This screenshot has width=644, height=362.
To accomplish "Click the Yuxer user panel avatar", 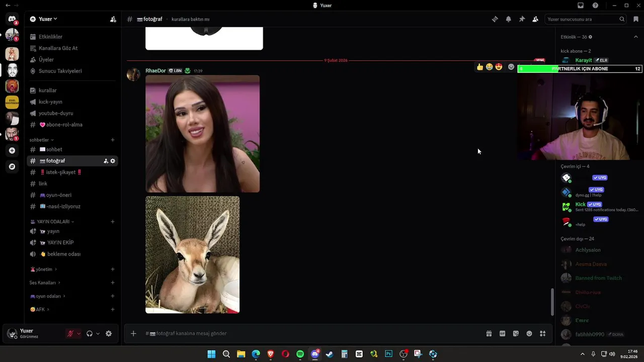I will tap(12, 333).
